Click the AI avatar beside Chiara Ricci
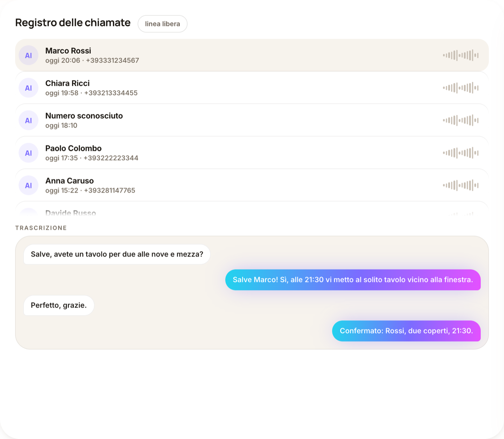 tap(28, 88)
